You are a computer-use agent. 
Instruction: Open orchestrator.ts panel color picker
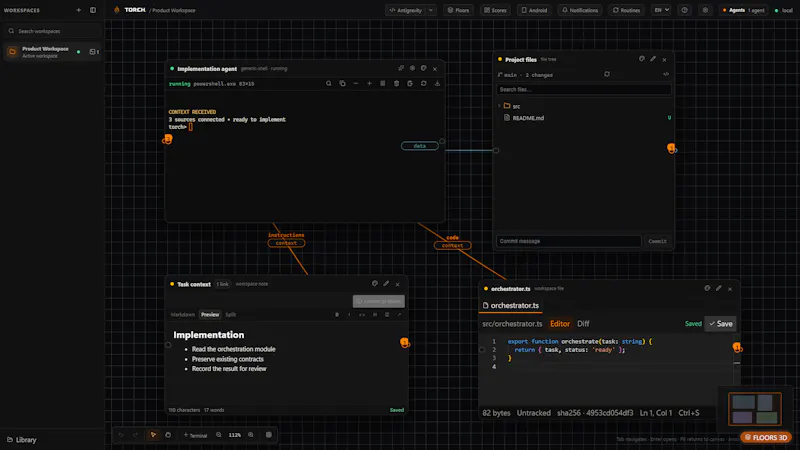[708, 288]
